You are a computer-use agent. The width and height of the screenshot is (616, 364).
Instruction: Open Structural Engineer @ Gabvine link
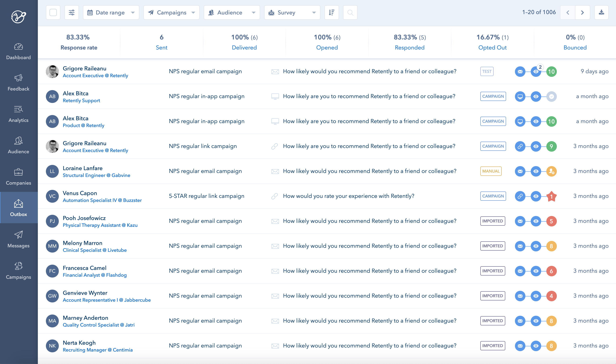click(x=96, y=175)
